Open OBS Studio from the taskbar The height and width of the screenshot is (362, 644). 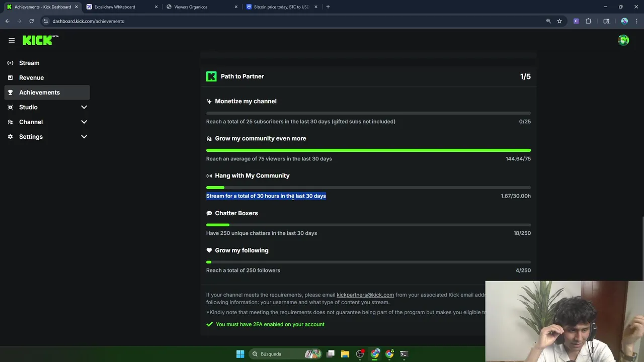(360, 354)
